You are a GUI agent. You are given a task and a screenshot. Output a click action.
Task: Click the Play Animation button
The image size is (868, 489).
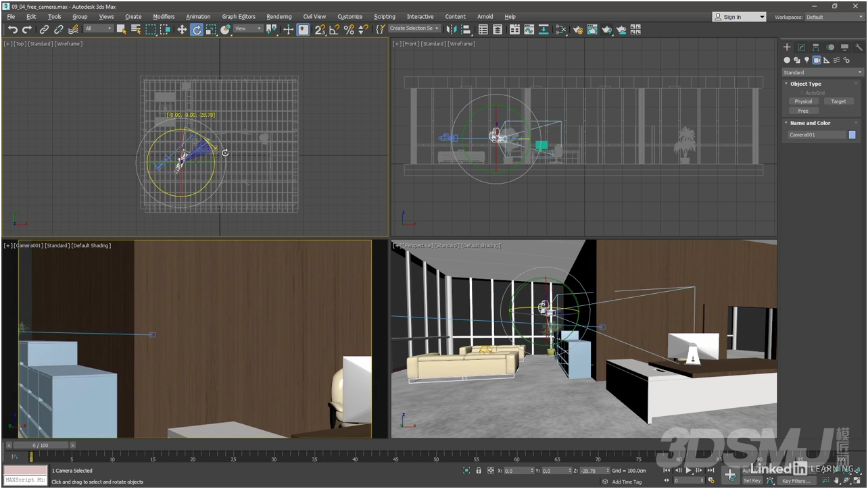click(689, 470)
